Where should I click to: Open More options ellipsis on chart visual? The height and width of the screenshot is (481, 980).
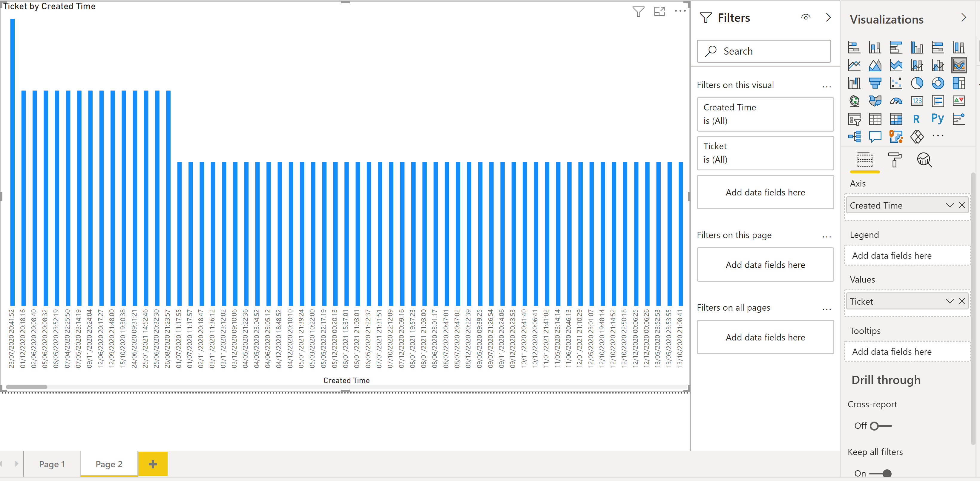point(680,11)
